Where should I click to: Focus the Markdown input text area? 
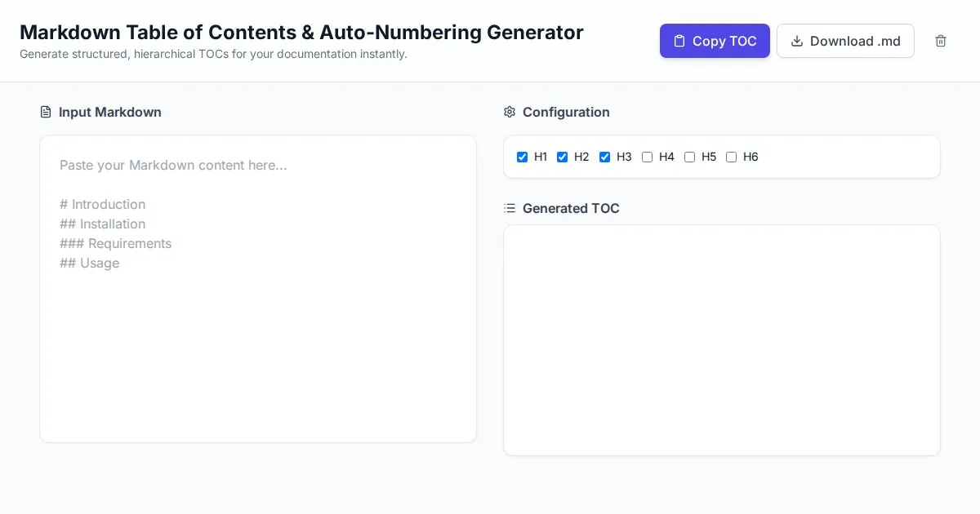point(258,326)
